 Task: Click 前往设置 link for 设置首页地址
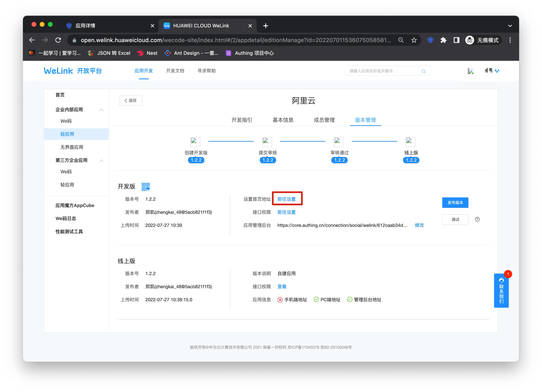click(286, 199)
